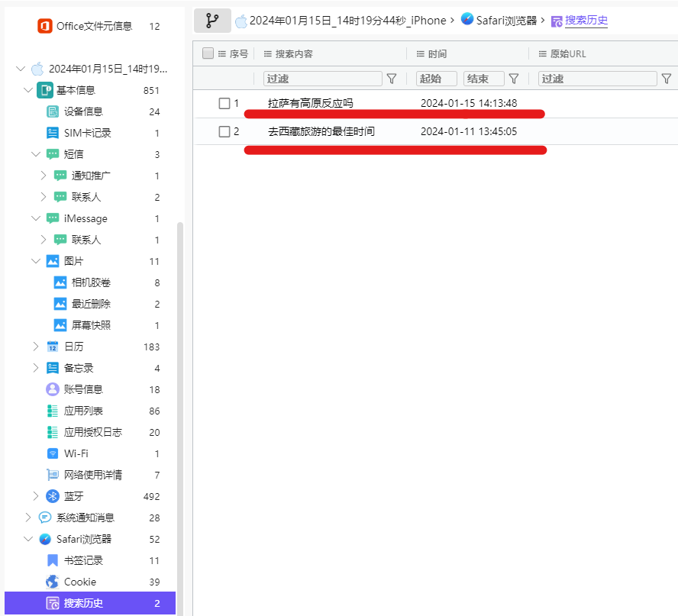Select the 备忘录 notes icon
The width and height of the screenshot is (678, 616).
(x=53, y=368)
